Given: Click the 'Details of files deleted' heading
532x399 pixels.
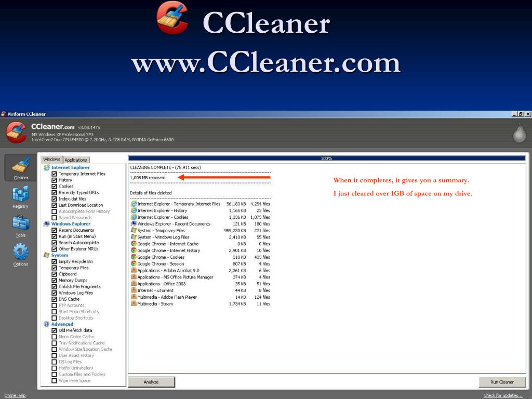Looking at the screenshot, I should coord(151,193).
